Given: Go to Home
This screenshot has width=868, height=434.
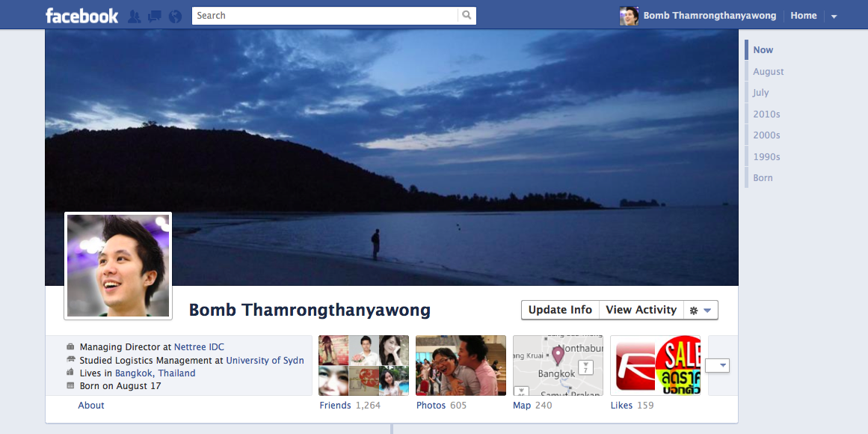Looking at the screenshot, I should (x=803, y=16).
